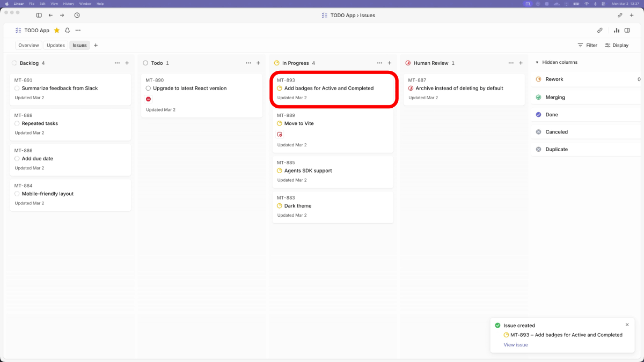Switch to the Overview tab
This screenshot has height=362, width=644.
coord(28,46)
